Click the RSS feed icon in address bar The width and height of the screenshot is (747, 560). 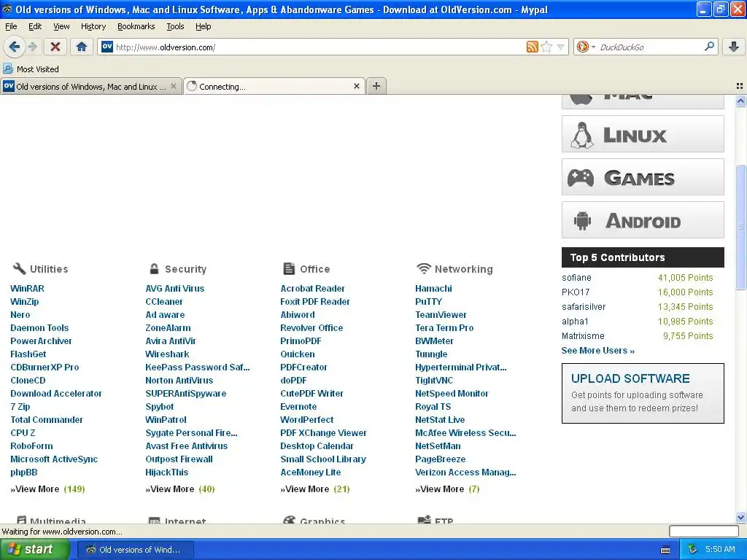[x=532, y=47]
